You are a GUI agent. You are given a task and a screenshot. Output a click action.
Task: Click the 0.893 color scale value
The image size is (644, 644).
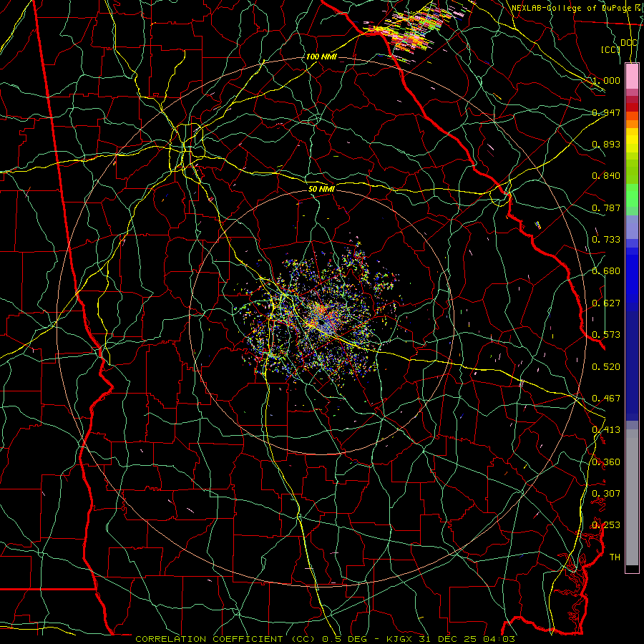606,144
